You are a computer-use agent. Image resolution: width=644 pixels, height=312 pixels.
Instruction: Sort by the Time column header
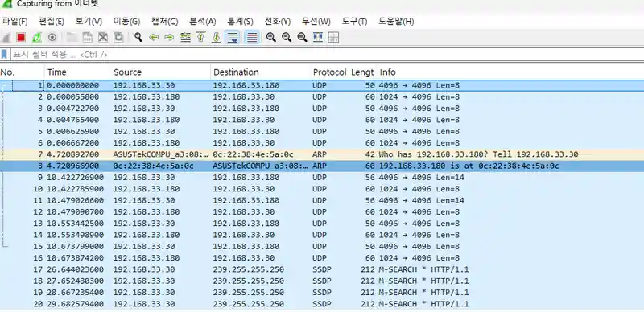(x=77, y=72)
